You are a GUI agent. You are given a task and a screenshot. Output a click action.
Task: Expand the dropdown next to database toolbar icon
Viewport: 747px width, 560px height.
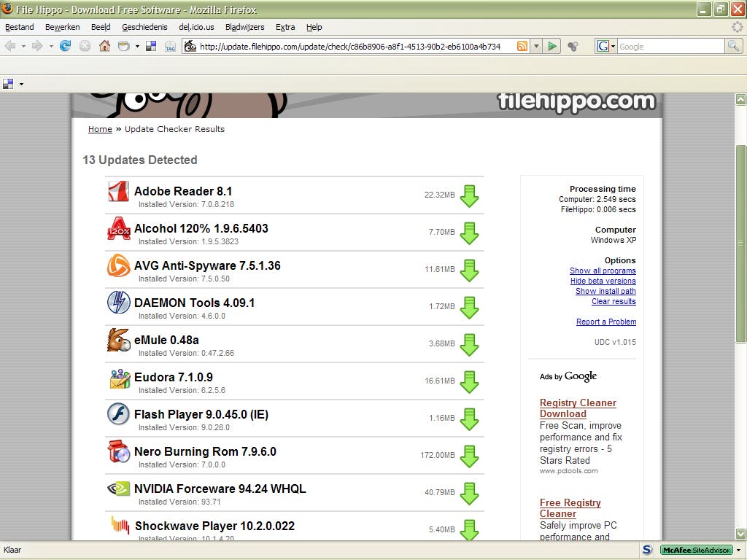coord(137,46)
